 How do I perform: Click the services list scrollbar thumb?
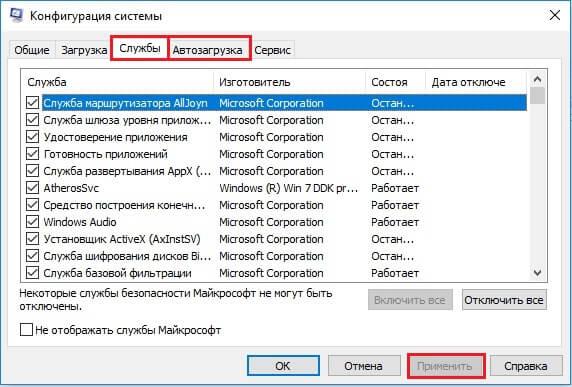click(x=537, y=96)
